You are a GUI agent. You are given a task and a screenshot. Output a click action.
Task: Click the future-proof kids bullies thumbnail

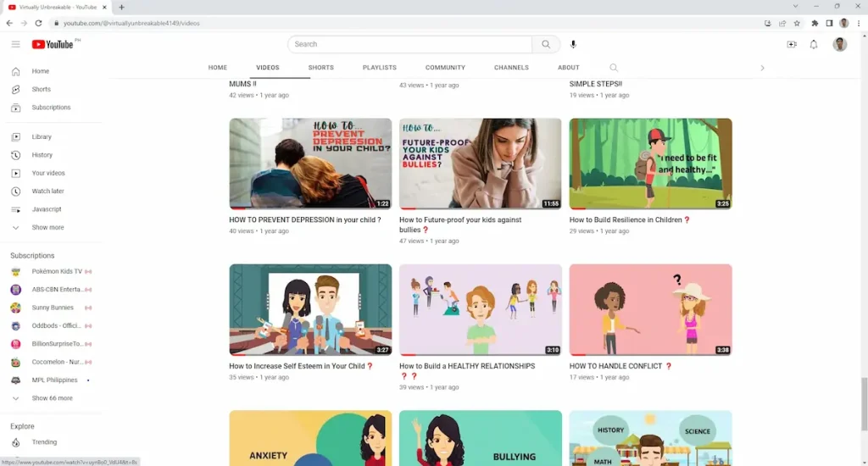click(x=481, y=164)
